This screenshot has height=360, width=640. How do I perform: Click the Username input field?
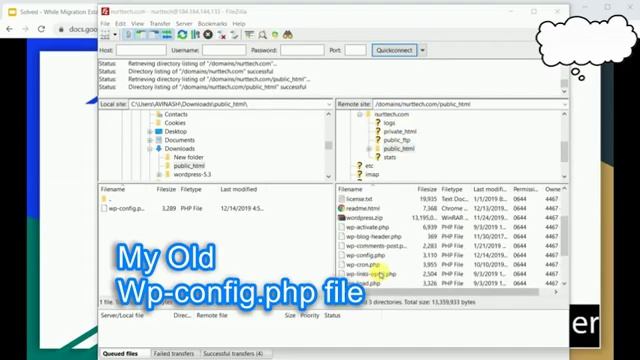[224, 50]
